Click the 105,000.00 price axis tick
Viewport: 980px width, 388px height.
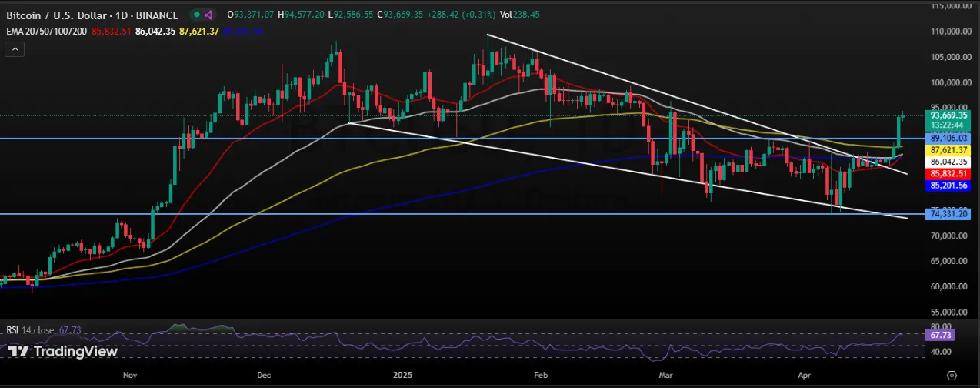[x=952, y=57]
